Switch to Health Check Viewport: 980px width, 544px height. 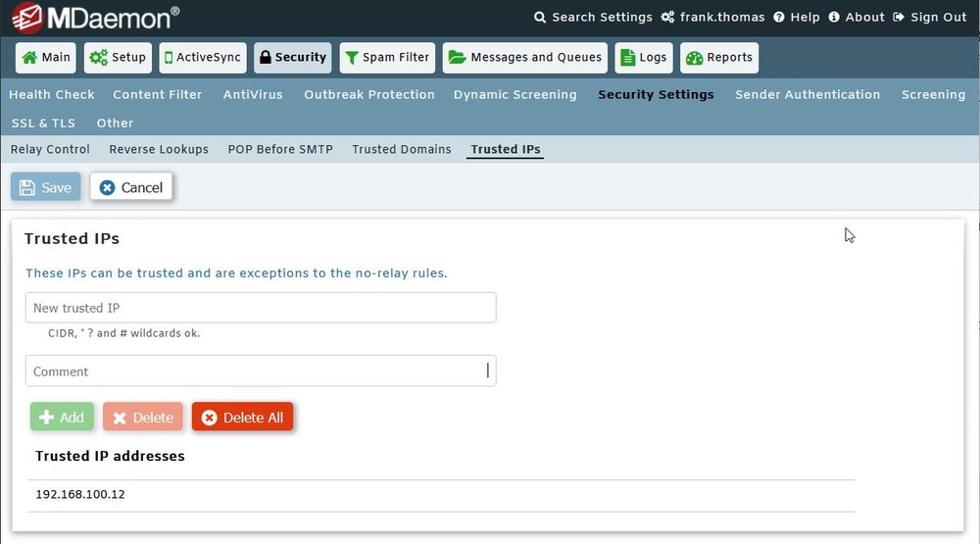click(x=52, y=94)
